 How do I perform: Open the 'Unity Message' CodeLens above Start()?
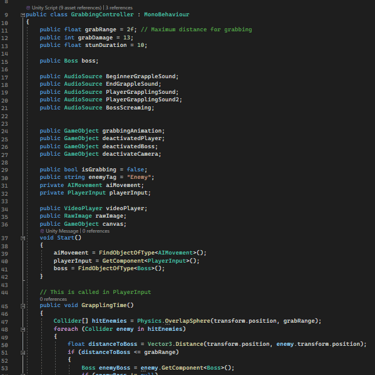click(62, 231)
